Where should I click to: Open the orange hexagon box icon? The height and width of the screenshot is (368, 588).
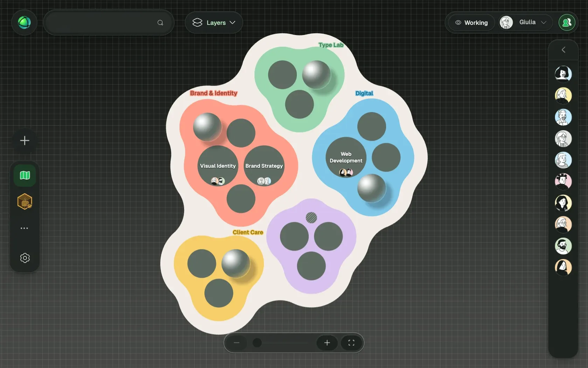pyautogui.click(x=24, y=202)
